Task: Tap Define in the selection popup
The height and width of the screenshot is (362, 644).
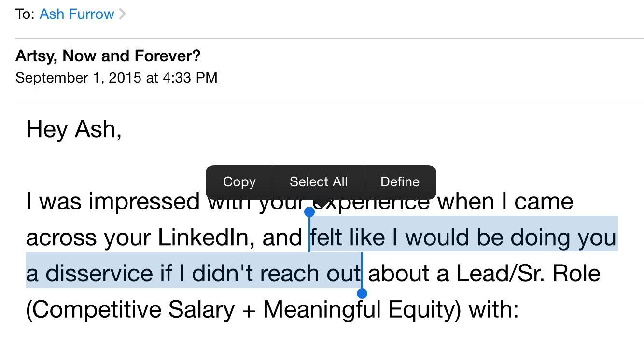Action: (x=400, y=182)
